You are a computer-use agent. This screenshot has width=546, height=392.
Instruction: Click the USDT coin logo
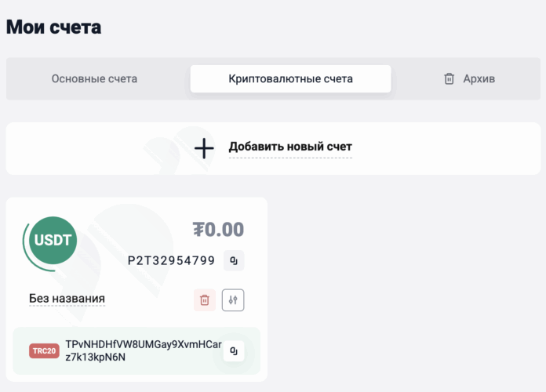coord(53,240)
